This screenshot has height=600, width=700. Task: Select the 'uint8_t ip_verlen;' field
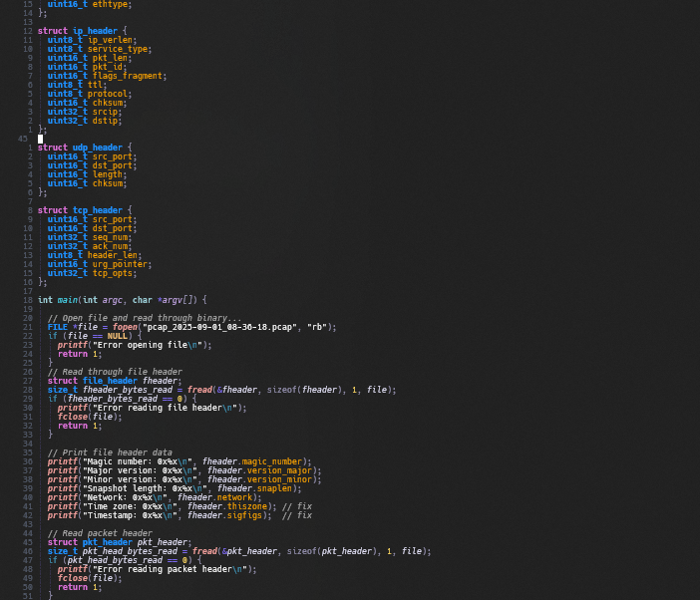tap(92, 40)
